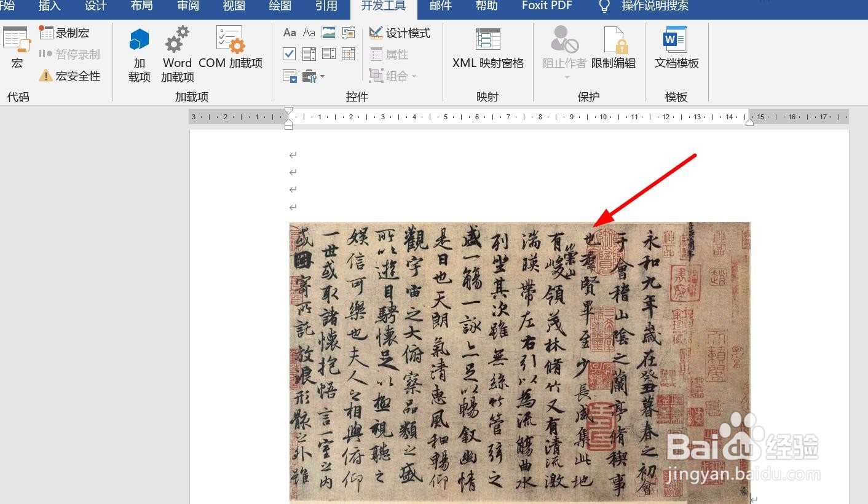The width and height of the screenshot is (868, 504).
Task: Switch to 帮助 (Help) tab
Action: click(x=487, y=6)
